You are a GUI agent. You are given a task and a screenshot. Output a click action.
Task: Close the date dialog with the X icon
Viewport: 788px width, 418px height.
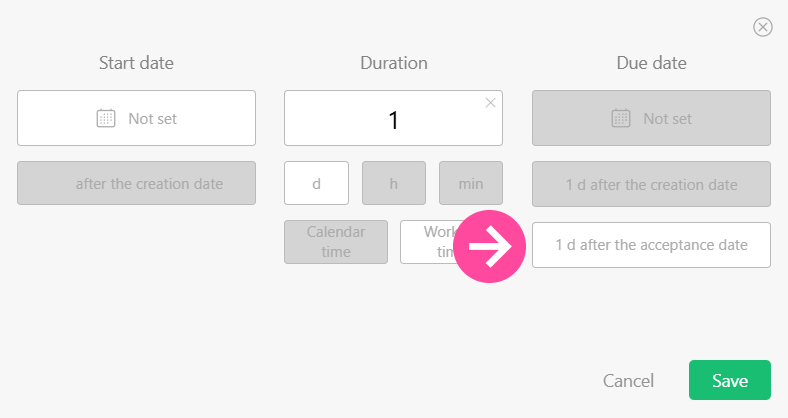coord(762,27)
